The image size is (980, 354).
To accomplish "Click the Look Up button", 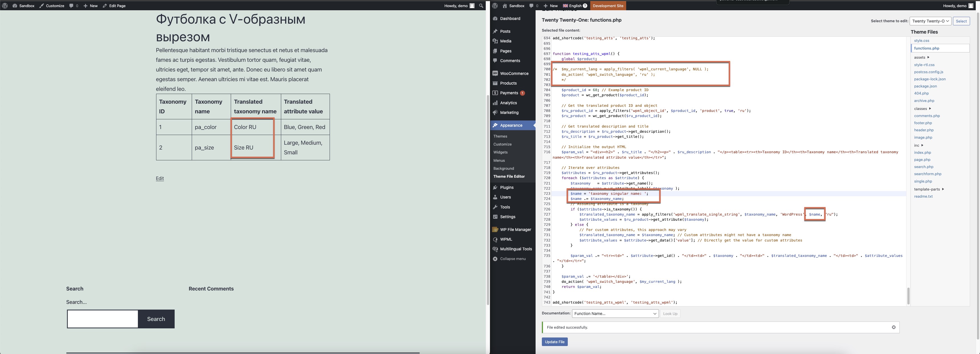I will [670, 313].
